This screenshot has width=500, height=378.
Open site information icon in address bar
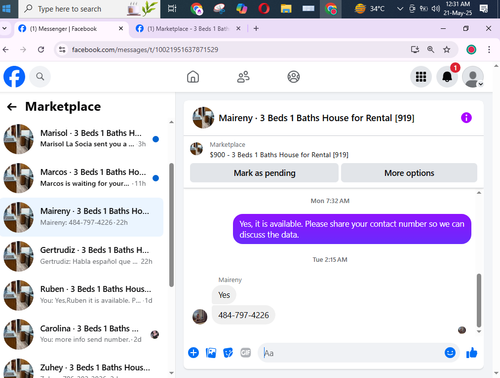click(x=62, y=50)
